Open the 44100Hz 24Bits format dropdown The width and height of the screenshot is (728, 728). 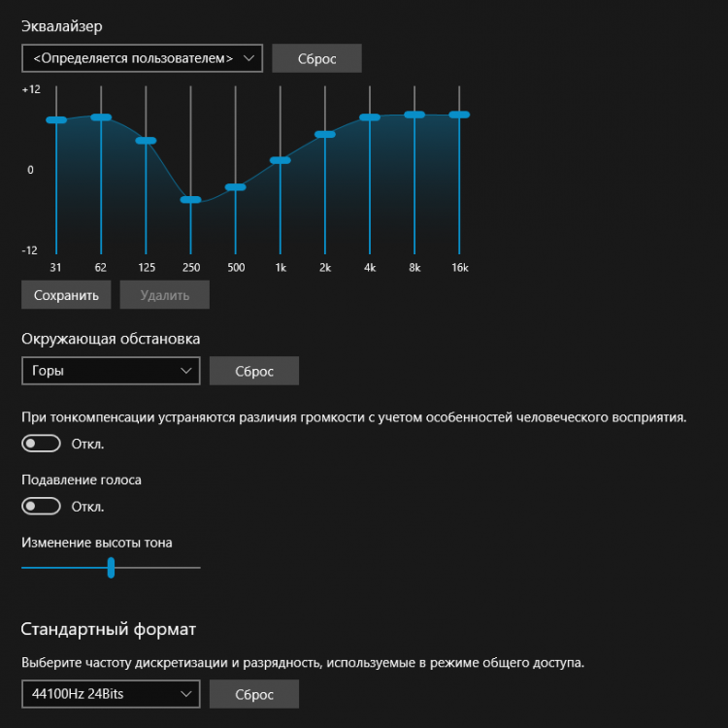tap(111, 694)
